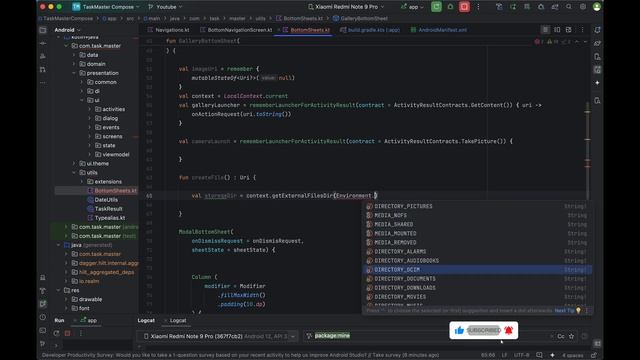This screenshot has height=360, width=640.
Task: Open Xiaomi Redmi Note 9 Pro device selector
Action: 346,7
